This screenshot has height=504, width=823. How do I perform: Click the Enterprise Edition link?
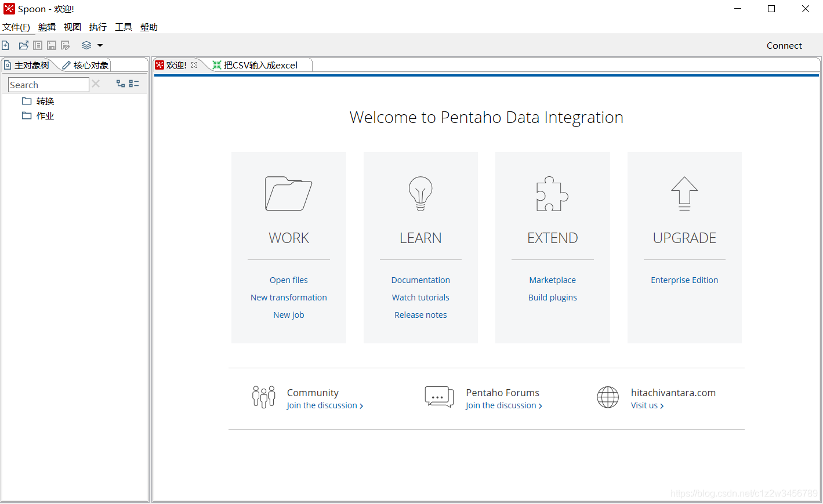(684, 280)
